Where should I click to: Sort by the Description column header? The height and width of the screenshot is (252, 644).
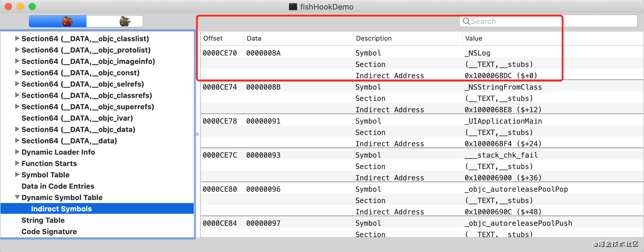point(408,39)
